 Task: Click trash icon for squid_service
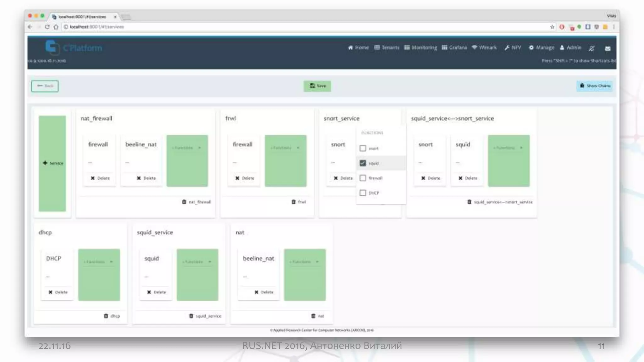coord(191,316)
